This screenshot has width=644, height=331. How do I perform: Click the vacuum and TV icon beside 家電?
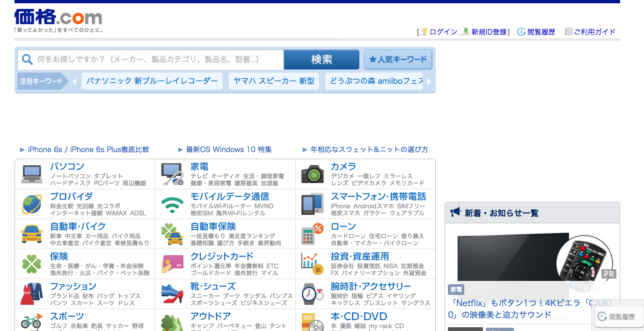(172, 174)
